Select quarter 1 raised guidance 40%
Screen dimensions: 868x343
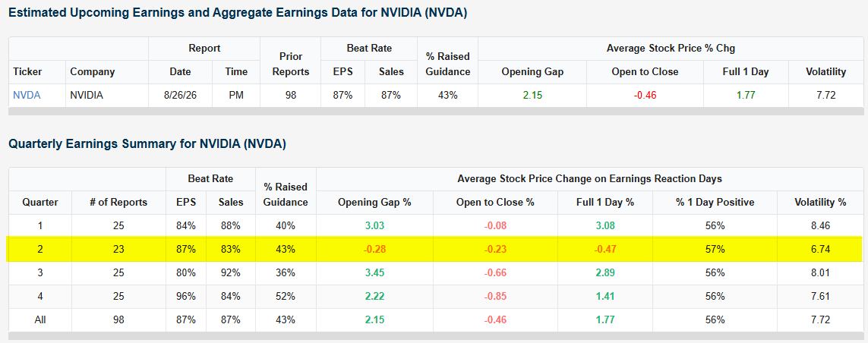[285, 225]
